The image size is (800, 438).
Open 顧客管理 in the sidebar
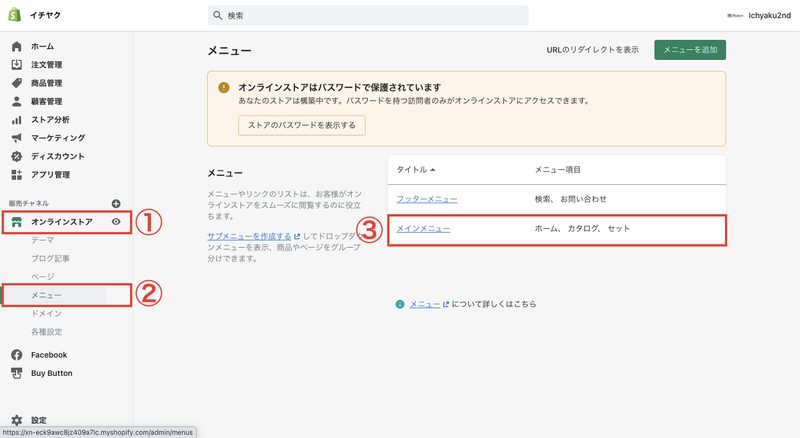[46, 102]
